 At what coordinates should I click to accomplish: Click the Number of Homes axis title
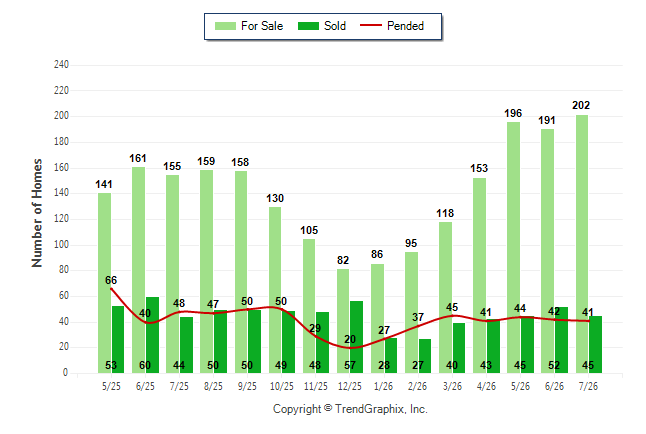click(x=37, y=213)
